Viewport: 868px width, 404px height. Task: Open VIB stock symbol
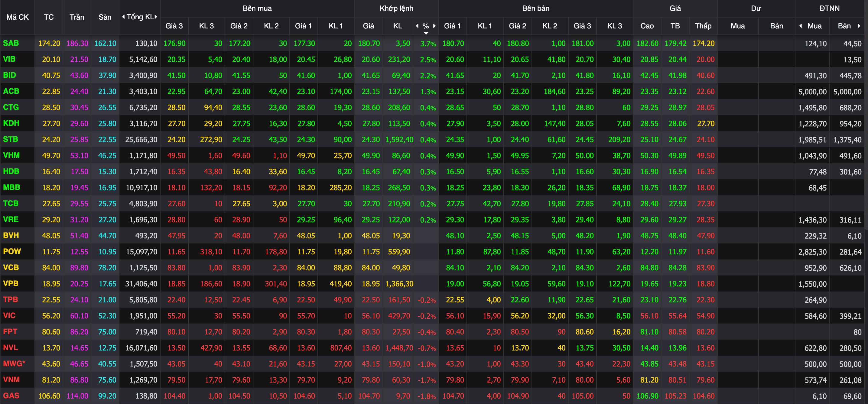[x=9, y=59]
